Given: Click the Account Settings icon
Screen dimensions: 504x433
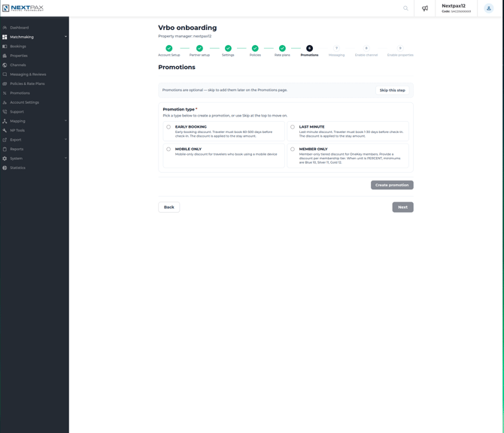Looking at the screenshot, I should pos(5,102).
